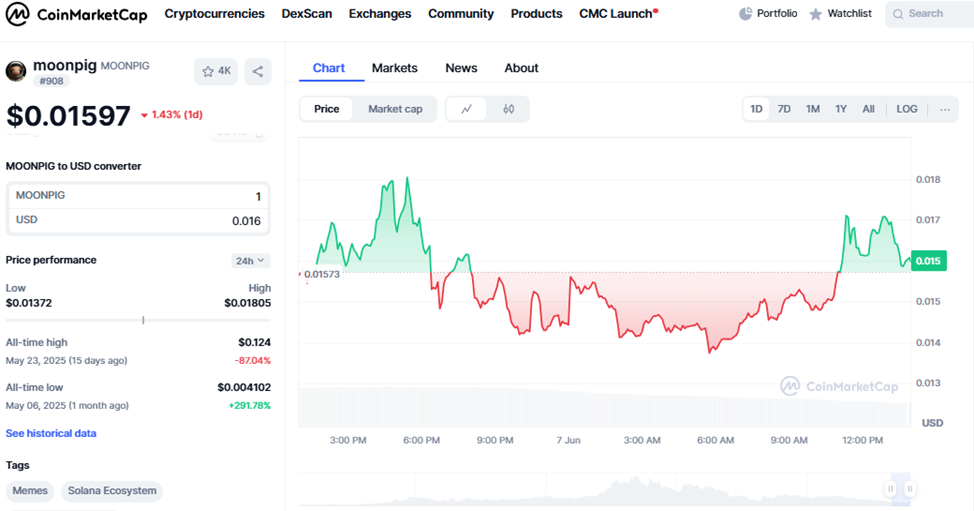Open the Cryptocurrencies menu
This screenshot has width=974, height=511.
(x=214, y=14)
